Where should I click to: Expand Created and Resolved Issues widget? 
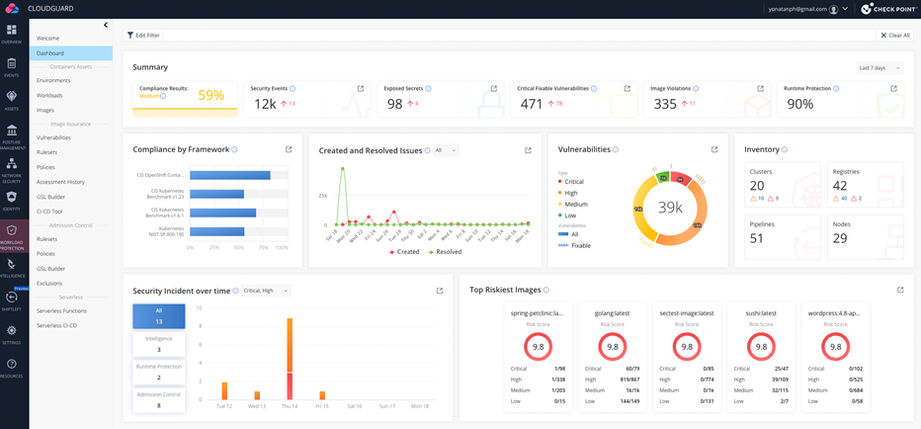(x=528, y=150)
